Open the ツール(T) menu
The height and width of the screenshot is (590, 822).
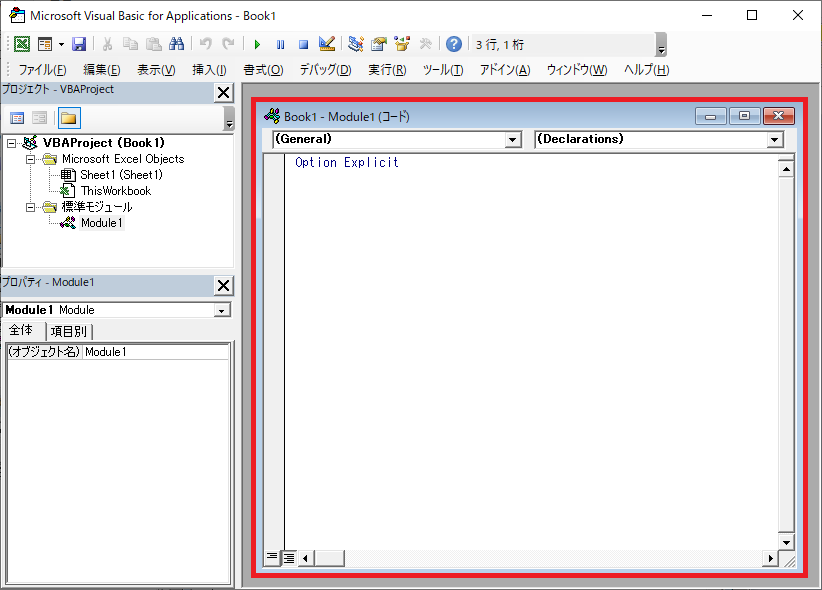(443, 70)
